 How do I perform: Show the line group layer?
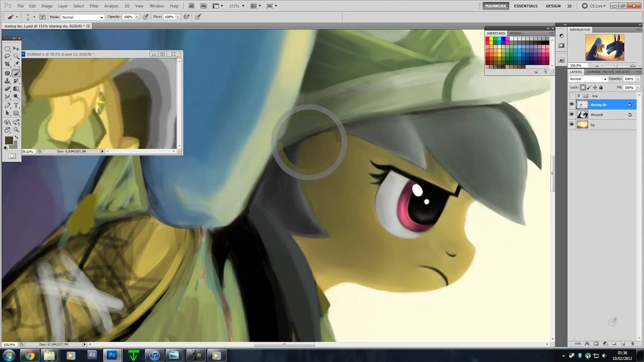(572, 96)
